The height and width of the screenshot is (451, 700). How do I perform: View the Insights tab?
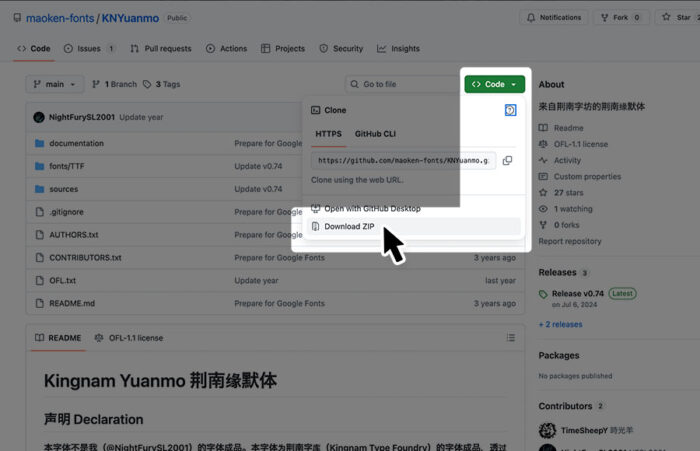tap(398, 48)
